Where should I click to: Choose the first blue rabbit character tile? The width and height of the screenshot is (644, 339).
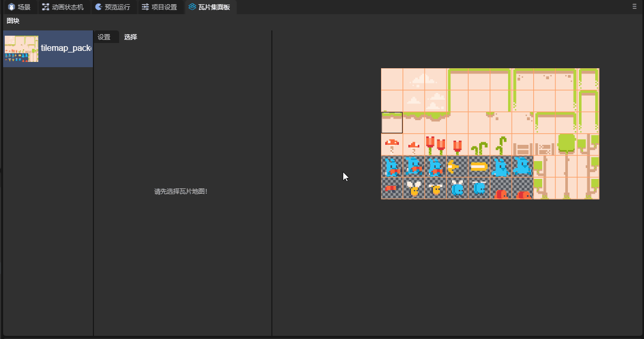(392, 166)
